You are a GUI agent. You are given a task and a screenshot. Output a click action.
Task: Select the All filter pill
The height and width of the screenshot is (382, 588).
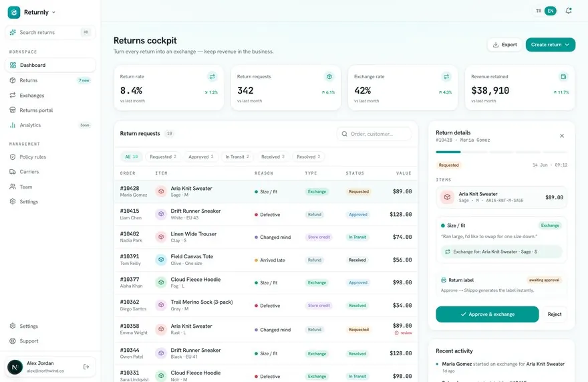[x=131, y=157]
